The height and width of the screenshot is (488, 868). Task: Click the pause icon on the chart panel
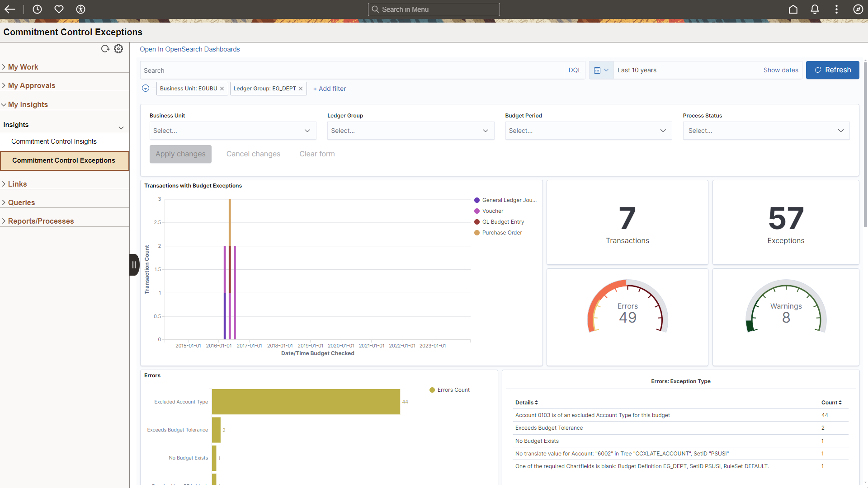click(133, 265)
